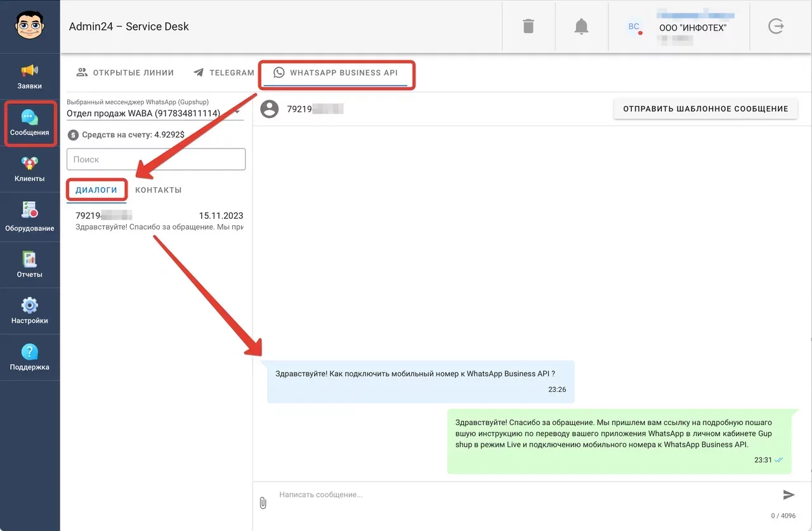
Task: Open Настройки settings gear
Action: click(30, 311)
